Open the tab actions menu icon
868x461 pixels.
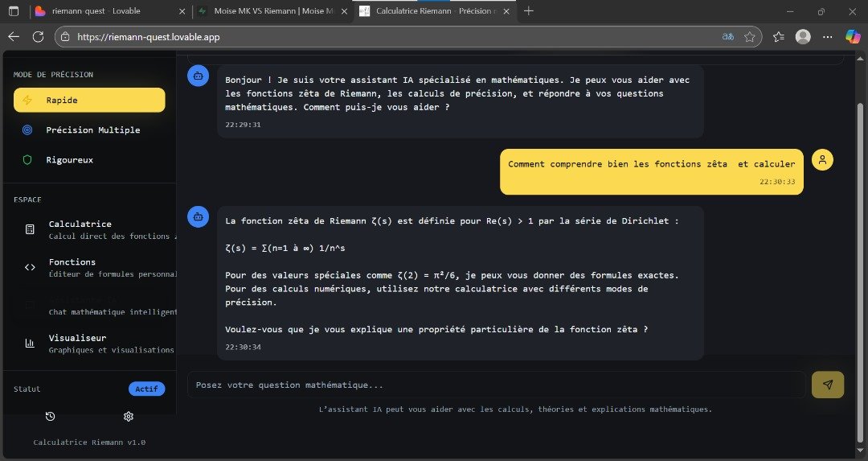(x=14, y=11)
